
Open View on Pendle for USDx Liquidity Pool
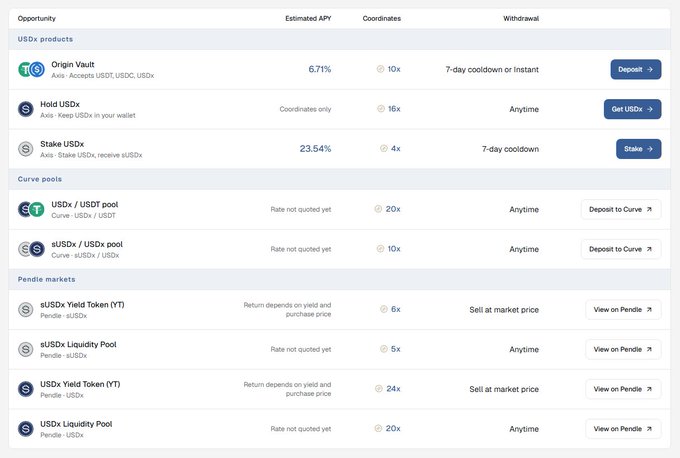[623, 429]
